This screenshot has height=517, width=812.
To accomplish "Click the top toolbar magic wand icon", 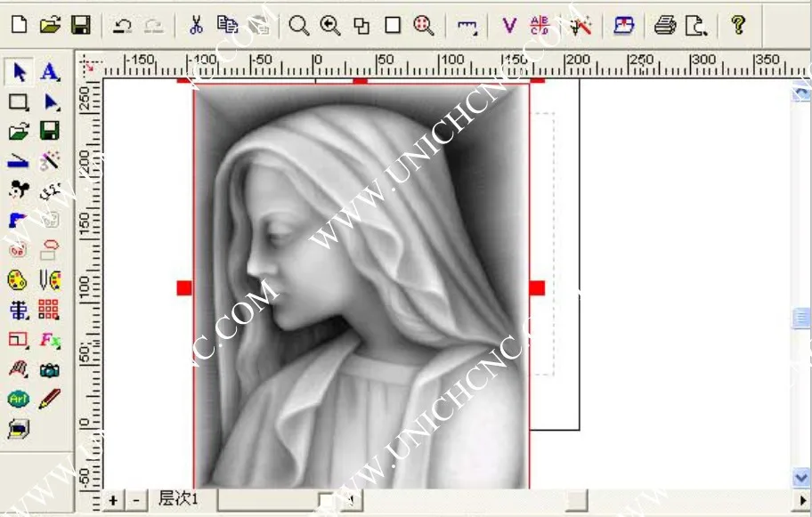I will (x=581, y=25).
